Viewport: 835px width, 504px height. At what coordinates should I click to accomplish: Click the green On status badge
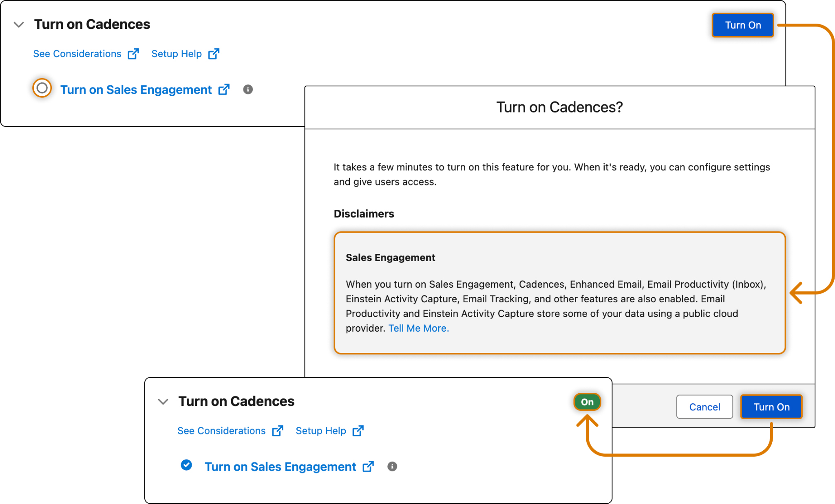pos(587,402)
